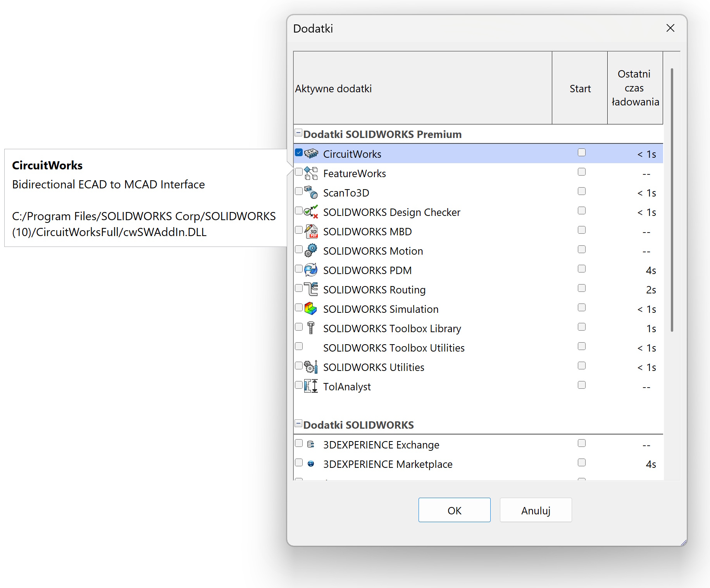Select the 3DEXPERIENCE Marketplace entry

pyautogui.click(x=388, y=464)
